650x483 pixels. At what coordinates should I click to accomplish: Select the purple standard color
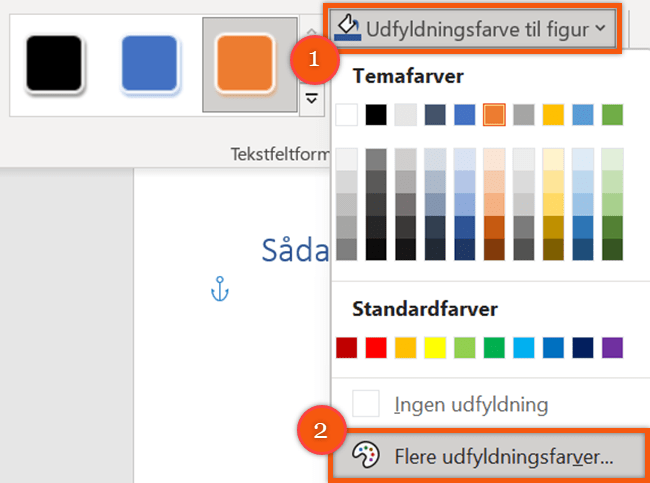[612, 348]
